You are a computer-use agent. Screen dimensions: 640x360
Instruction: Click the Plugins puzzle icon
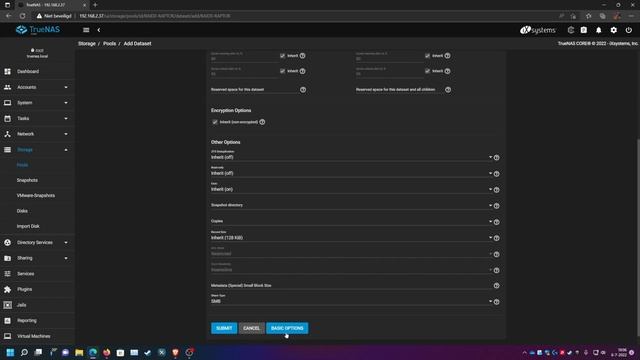7,289
